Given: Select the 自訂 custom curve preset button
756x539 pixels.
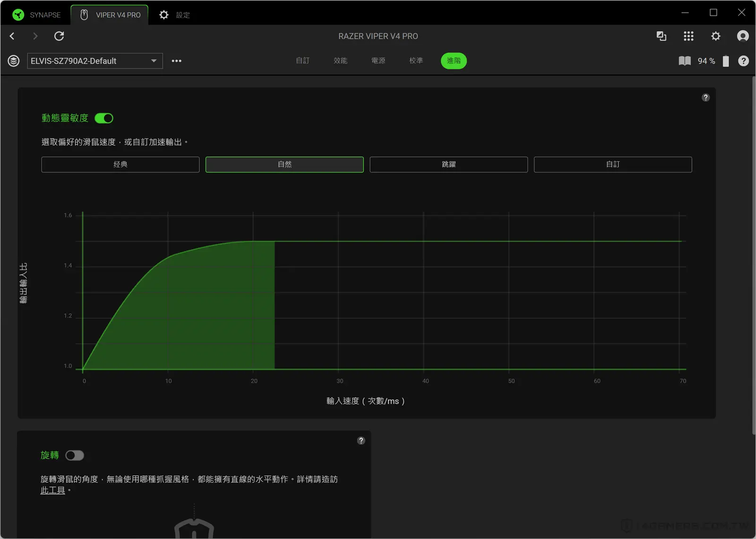Looking at the screenshot, I should click(x=613, y=165).
